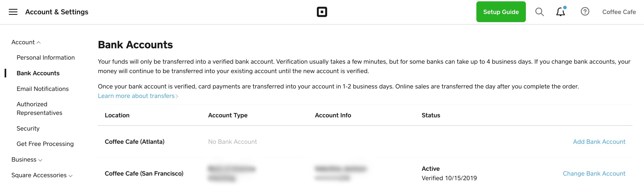Open the Coffee Cafe account menu
This screenshot has width=644, height=188.
pyautogui.click(x=619, y=12)
